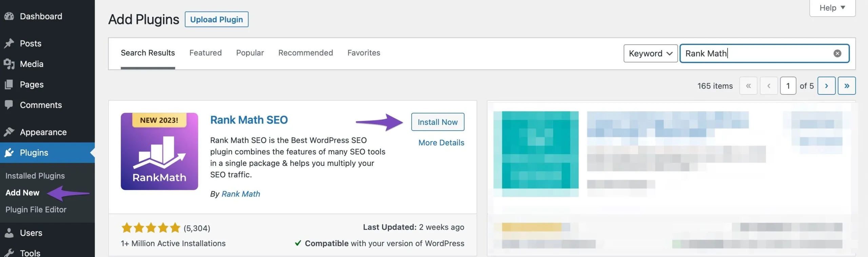Screen dimensions: 868x257
Task: Open Media via its camera icon
Action: [9, 64]
